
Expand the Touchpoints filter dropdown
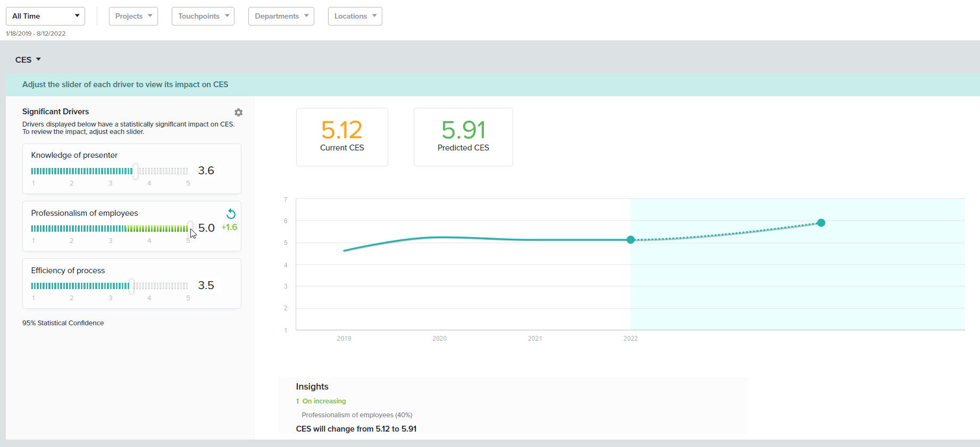click(203, 16)
